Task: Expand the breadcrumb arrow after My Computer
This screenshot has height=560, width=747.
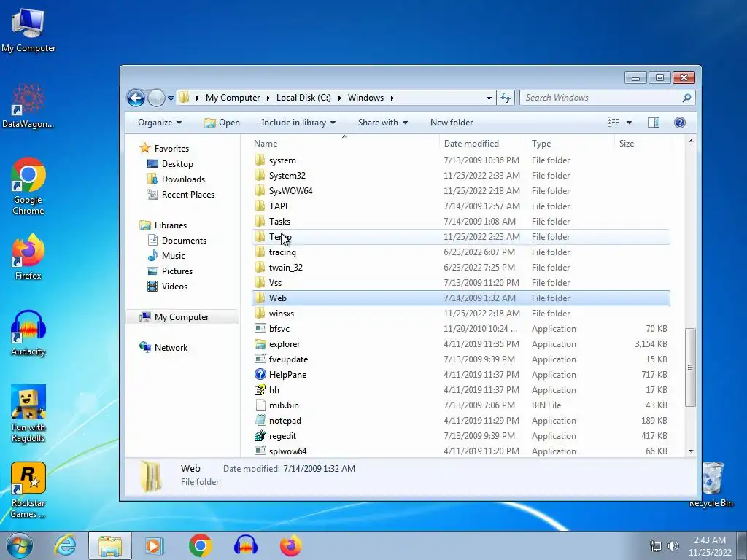Action: [x=268, y=98]
